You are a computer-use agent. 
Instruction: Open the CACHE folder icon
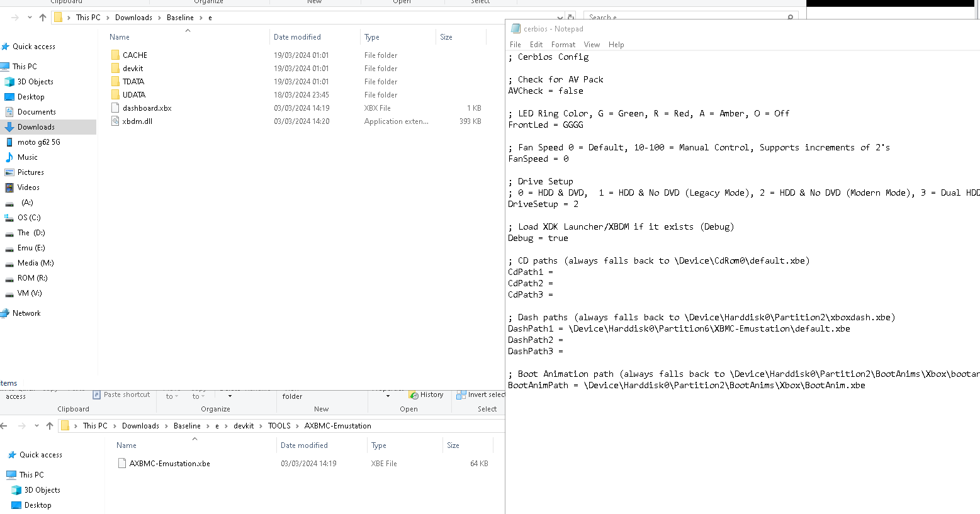115,55
